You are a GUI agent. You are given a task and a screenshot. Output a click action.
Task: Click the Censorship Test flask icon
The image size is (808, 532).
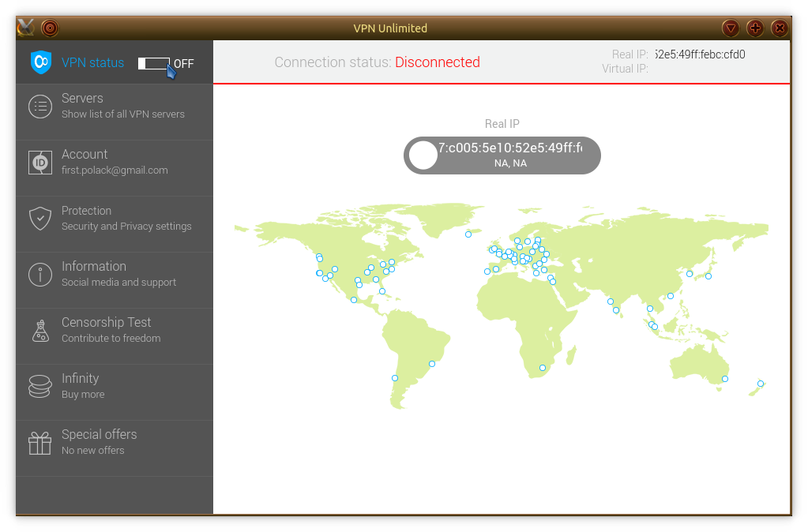(x=40, y=331)
